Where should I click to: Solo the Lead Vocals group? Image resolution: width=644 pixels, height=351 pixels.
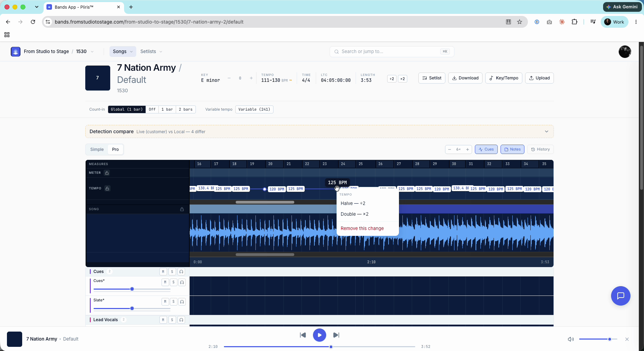point(172,320)
